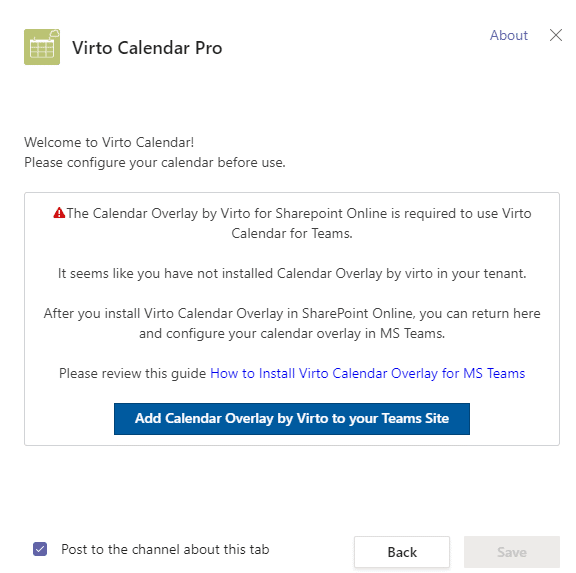Go back with the Back button
The image size is (576, 573).
pos(402,552)
